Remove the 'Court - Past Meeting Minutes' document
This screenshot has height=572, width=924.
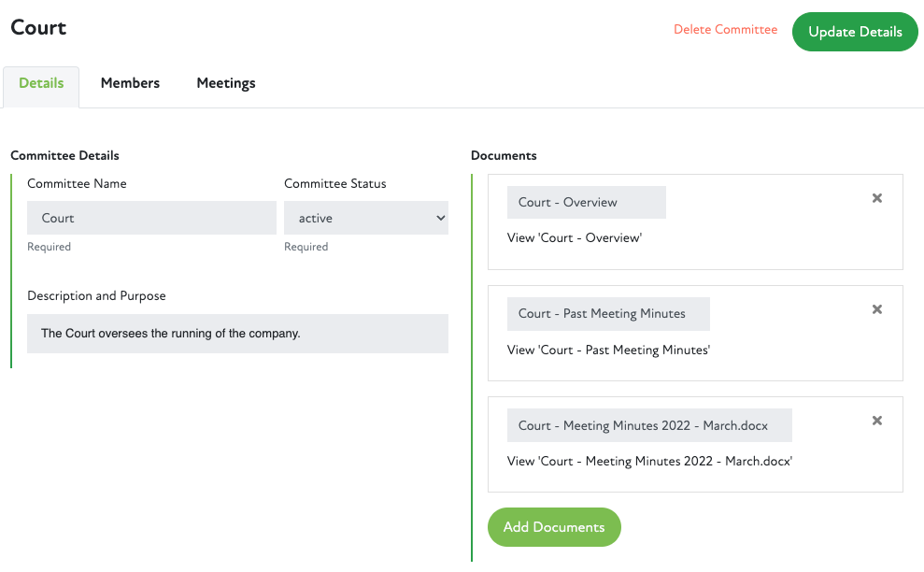click(x=876, y=309)
